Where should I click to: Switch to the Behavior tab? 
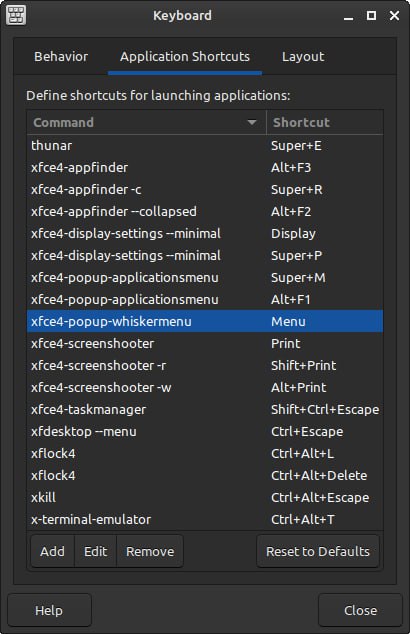pyautogui.click(x=61, y=57)
